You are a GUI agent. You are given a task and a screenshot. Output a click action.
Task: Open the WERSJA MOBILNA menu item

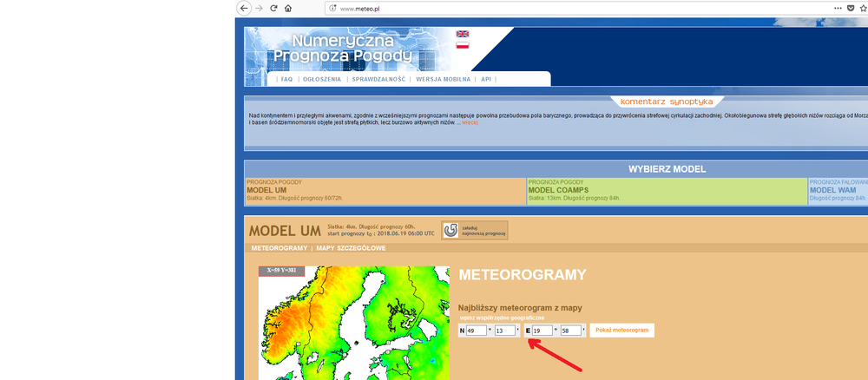(x=443, y=80)
